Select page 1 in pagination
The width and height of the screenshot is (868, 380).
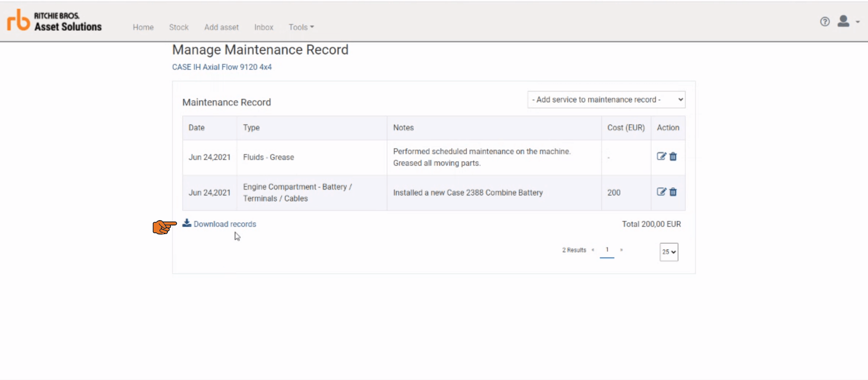(607, 250)
